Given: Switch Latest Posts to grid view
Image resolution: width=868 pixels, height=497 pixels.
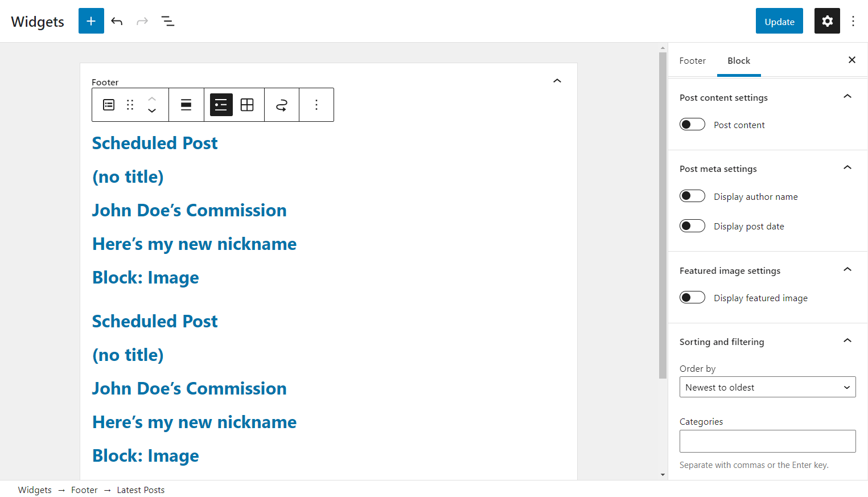Looking at the screenshot, I should point(247,105).
